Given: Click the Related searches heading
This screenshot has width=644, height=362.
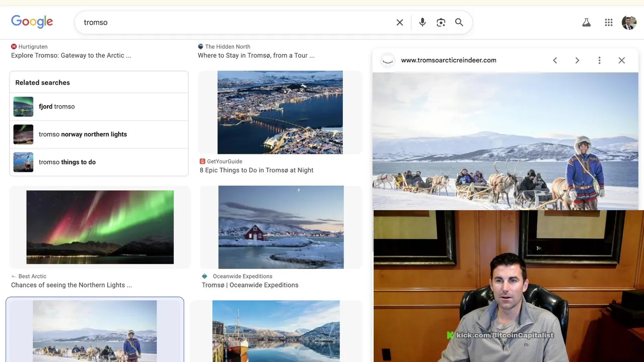Looking at the screenshot, I should [42, 82].
